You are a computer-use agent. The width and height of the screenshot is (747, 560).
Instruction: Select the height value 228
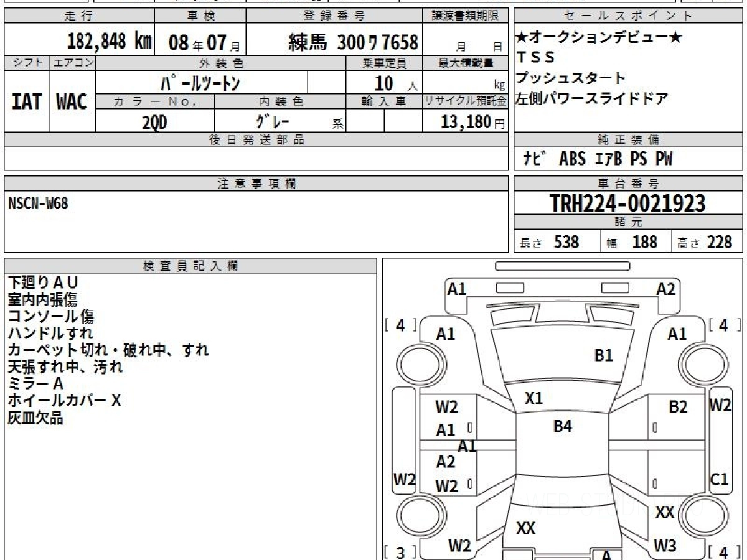[x=720, y=242]
